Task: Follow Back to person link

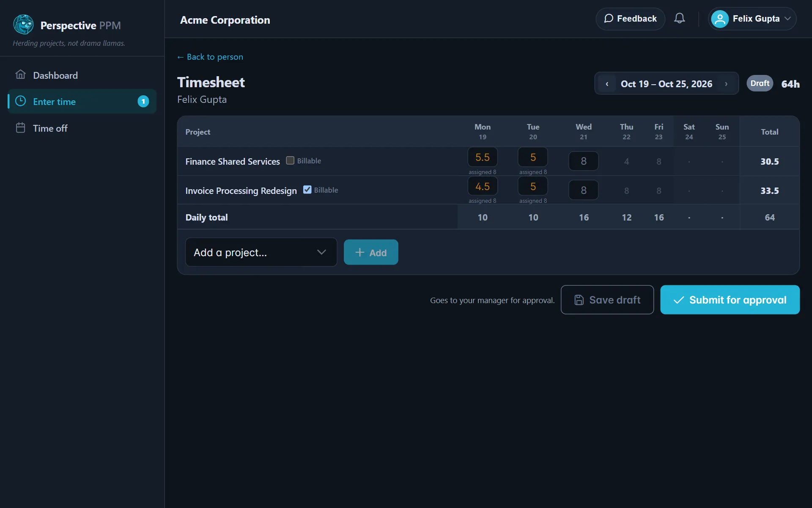Action: 210,57
